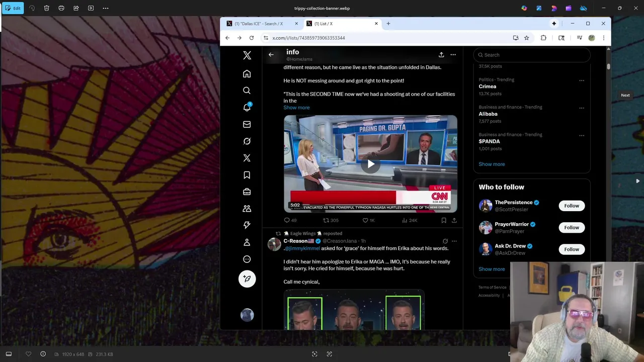Open X Messages envelope
Screen dimensions: 644x362
point(247,124)
